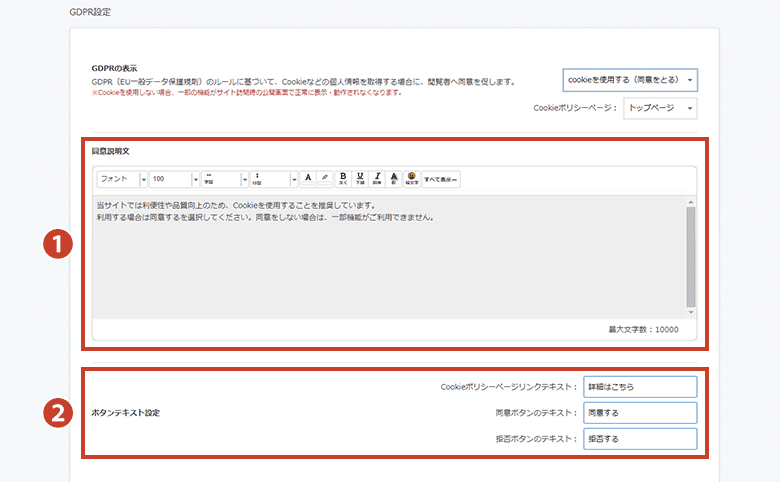
Task: Click the 同意する agree button text field
Action: pos(640,413)
